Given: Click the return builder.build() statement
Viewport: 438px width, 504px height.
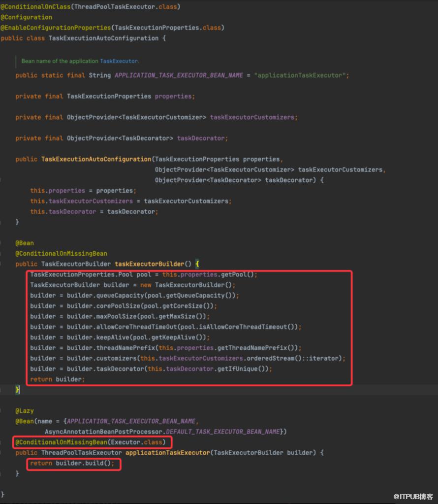Looking at the screenshot, I should 72,463.
